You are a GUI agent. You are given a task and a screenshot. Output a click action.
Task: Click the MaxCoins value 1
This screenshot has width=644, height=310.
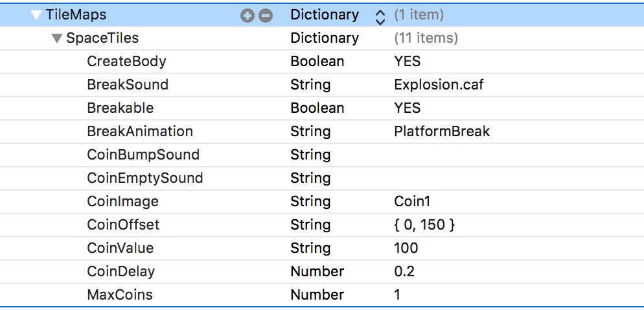coord(397,295)
